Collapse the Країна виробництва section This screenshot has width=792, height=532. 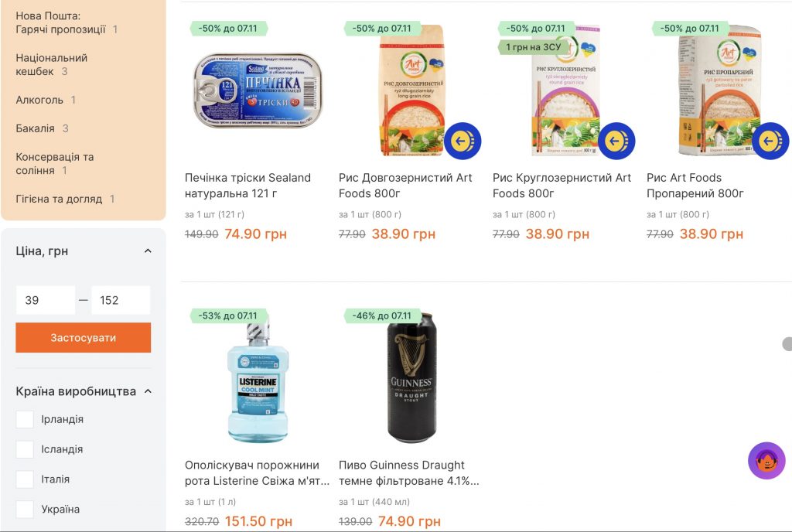pyautogui.click(x=148, y=391)
